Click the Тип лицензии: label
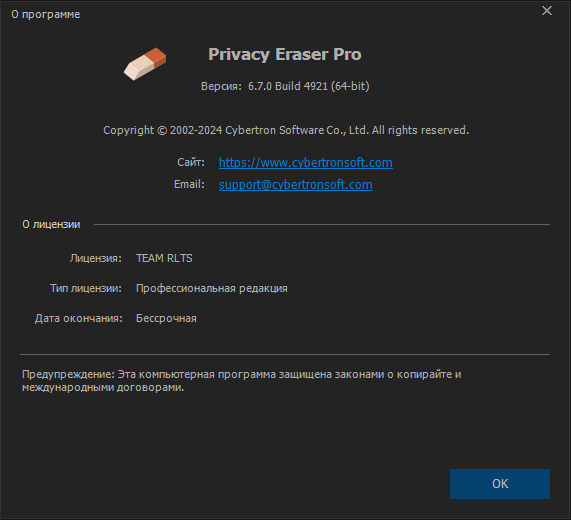The height and width of the screenshot is (520, 571). pyautogui.click(x=86, y=288)
